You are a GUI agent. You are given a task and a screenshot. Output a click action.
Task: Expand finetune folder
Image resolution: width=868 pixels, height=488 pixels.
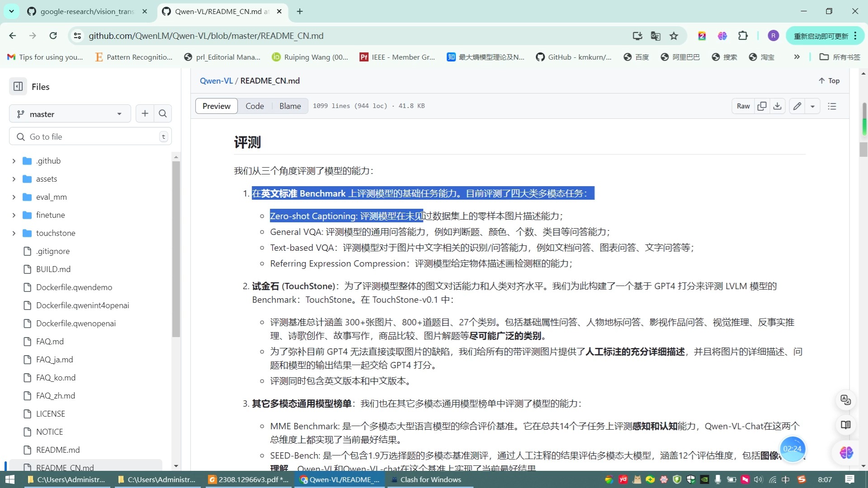click(14, 215)
